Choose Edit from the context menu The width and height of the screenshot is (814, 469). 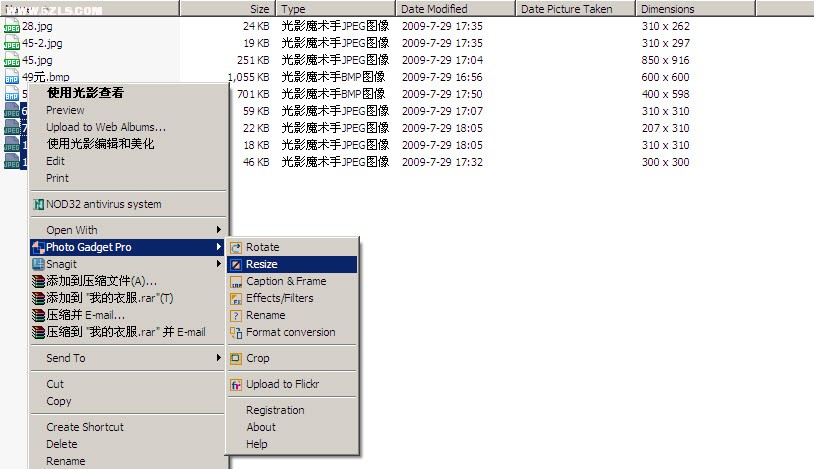tap(55, 161)
